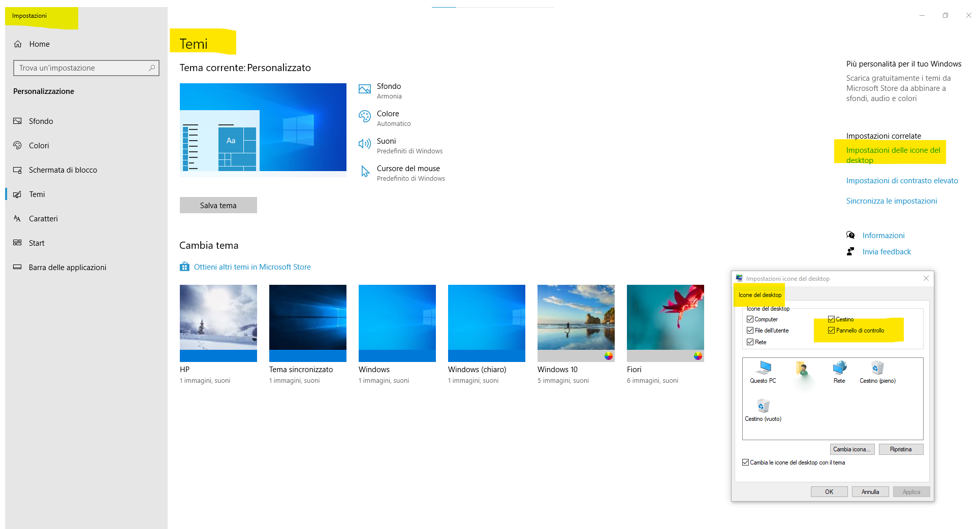Open Suoni Predefiniti di Windows setting
Image resolution: width=980 pixels, height=529 pixels.
coord(401,146)
